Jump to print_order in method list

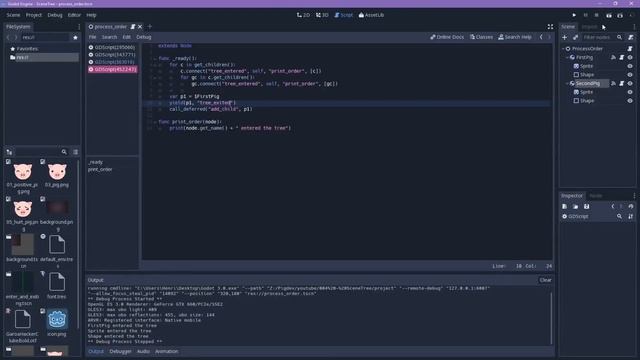click(x=100, y=169)
